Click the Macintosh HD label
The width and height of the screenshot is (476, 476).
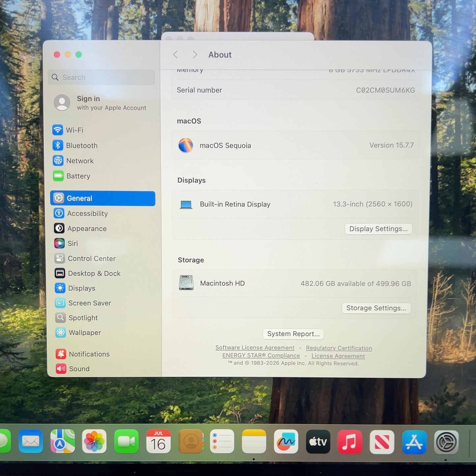[x=222, y=283]
